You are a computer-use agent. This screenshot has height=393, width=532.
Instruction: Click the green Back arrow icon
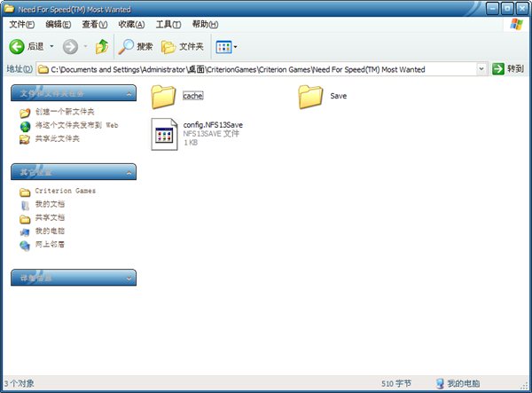coord(16,47)
